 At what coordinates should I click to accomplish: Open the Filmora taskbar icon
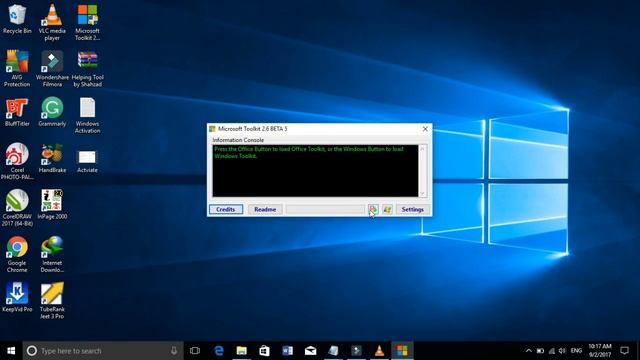(x=356, y=351)
